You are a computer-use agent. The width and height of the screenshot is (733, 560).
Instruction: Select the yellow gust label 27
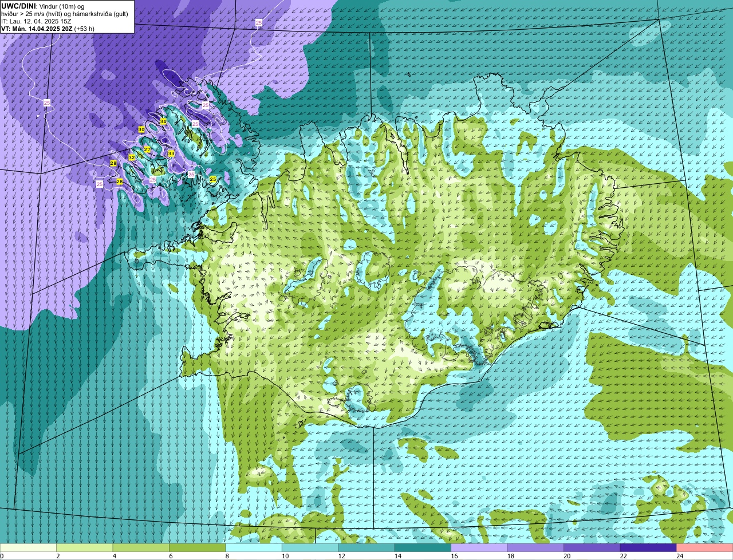pyautogui.click(x=147, y=149)
